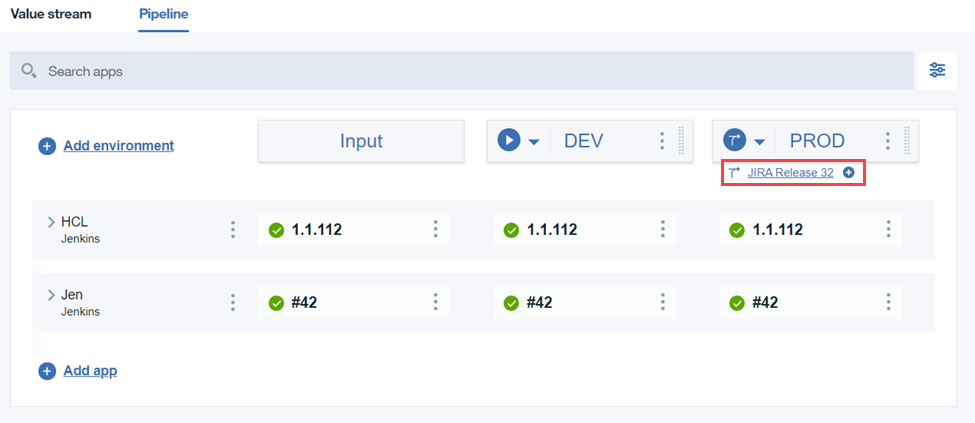Open kebab menu for Jen DEV build

click(663, 302)
